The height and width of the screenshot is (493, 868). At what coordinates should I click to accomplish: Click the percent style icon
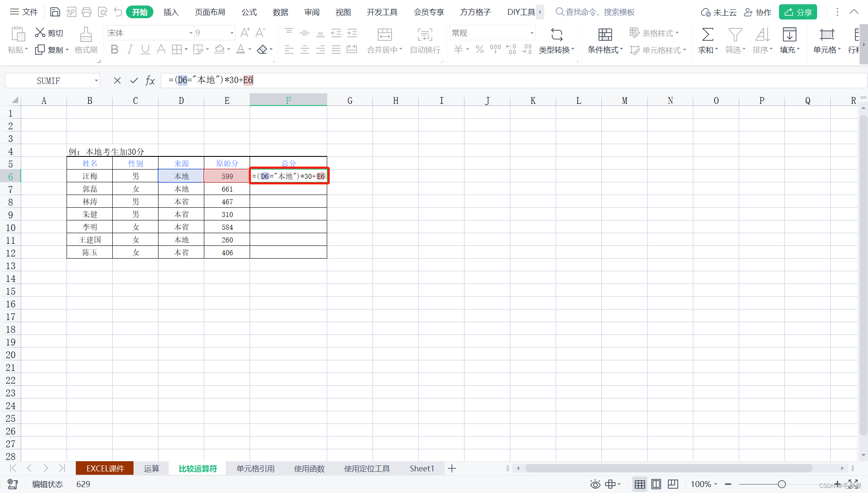479,50
